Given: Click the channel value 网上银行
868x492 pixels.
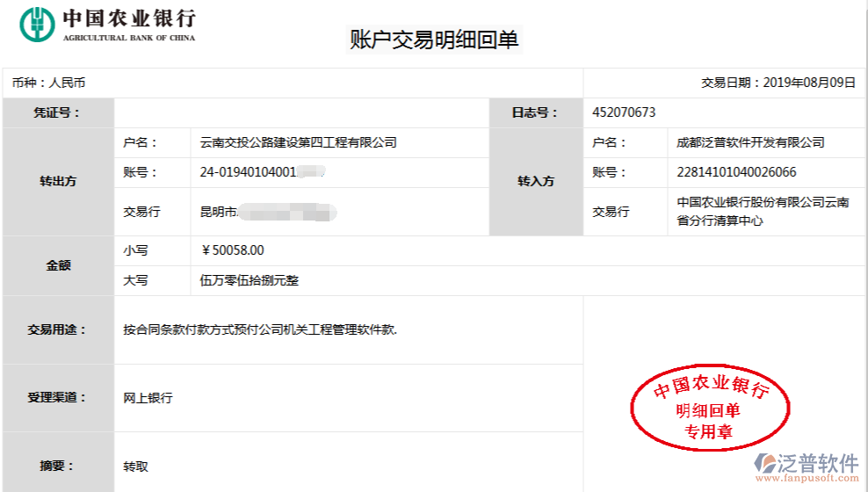Looking at the screenshot, I should click(x=148, y=398).
